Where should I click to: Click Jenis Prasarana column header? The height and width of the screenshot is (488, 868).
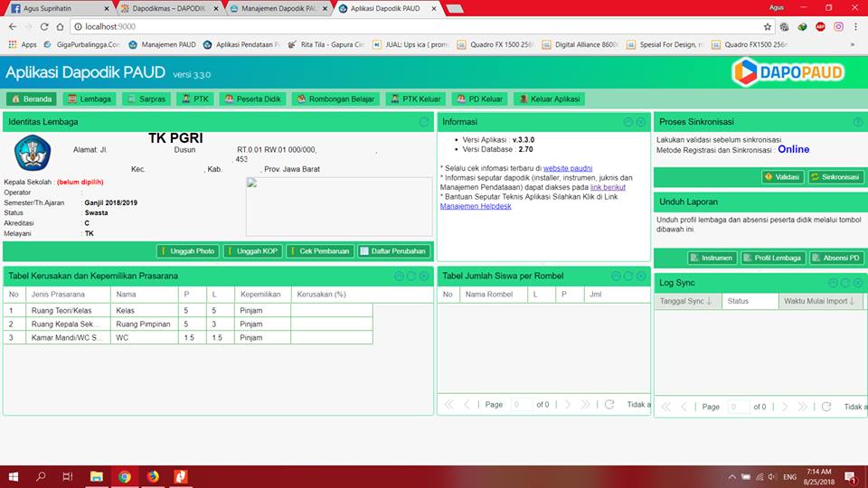coord(68,295)
